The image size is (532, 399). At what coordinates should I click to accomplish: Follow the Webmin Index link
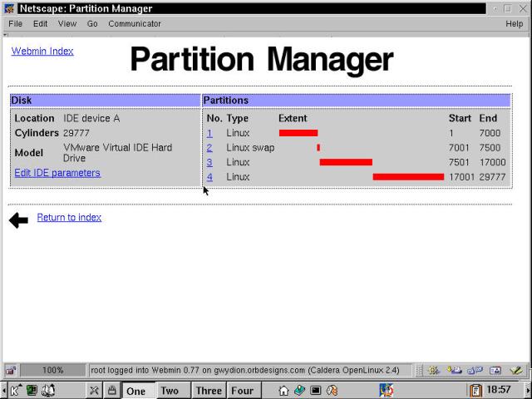pos(42,51)
